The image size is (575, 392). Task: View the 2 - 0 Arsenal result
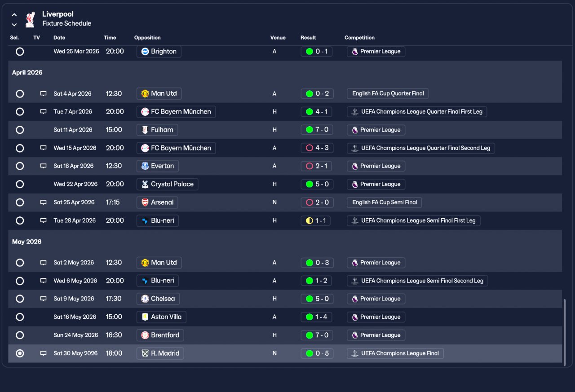[x=317, y=203]
